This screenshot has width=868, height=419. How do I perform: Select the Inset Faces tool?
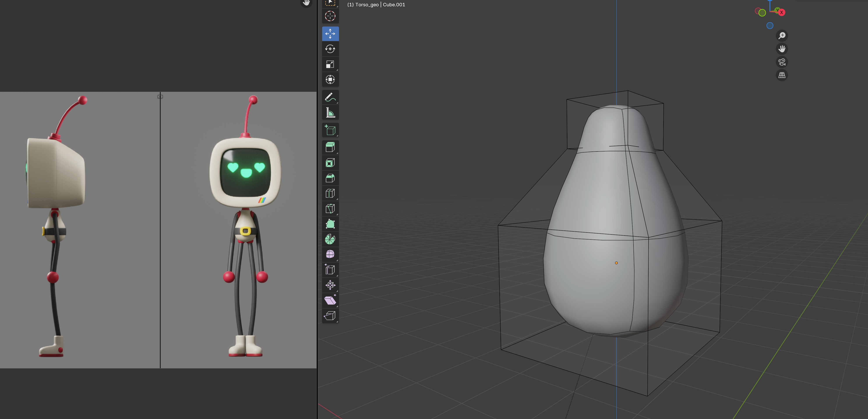point(330,163)
